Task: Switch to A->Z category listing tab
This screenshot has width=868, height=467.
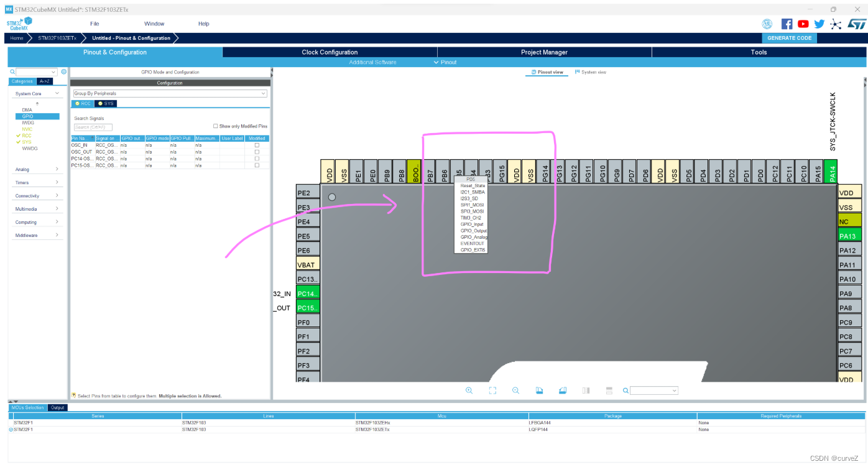Action: (44, 81)
